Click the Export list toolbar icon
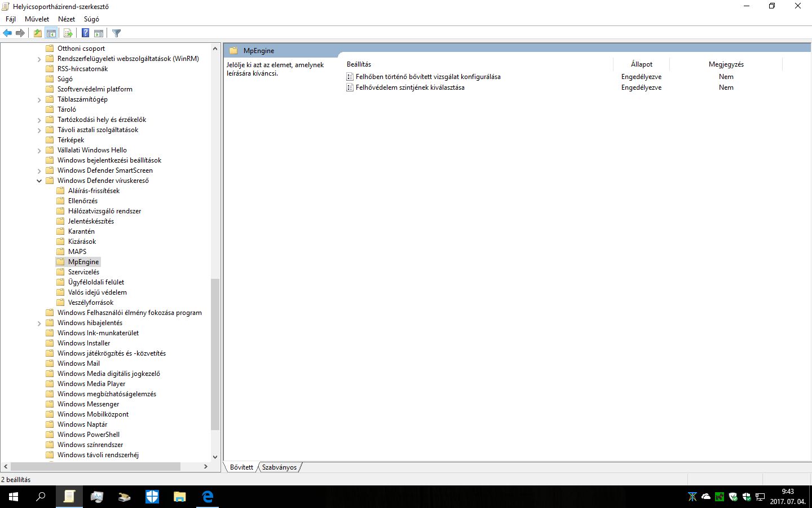 coord(68,33)
